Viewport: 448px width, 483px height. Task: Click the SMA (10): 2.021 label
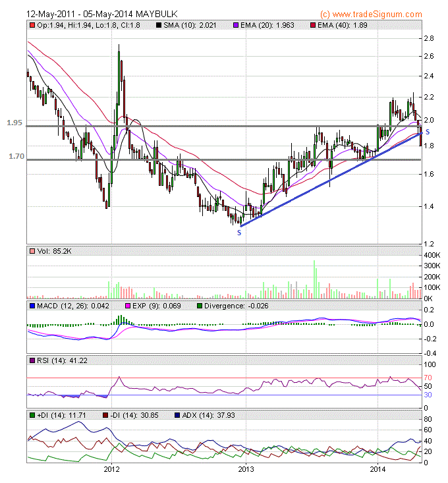pos(190,25)
